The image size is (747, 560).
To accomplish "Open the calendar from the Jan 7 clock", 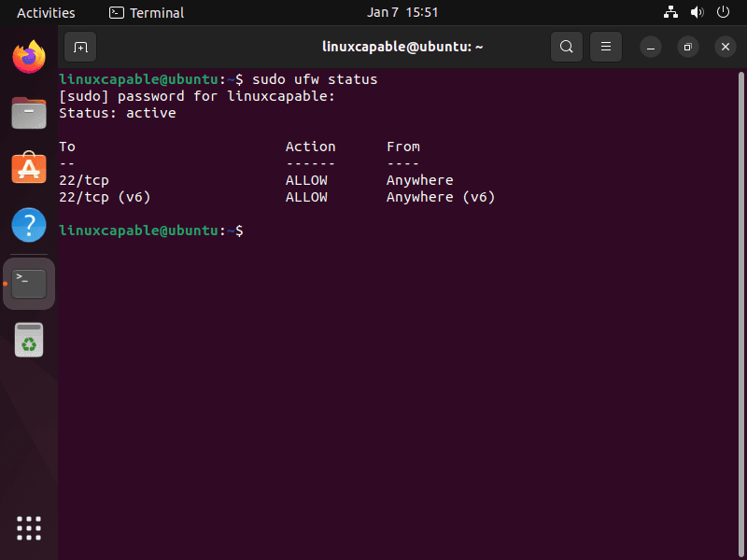I will coord(402,12).
